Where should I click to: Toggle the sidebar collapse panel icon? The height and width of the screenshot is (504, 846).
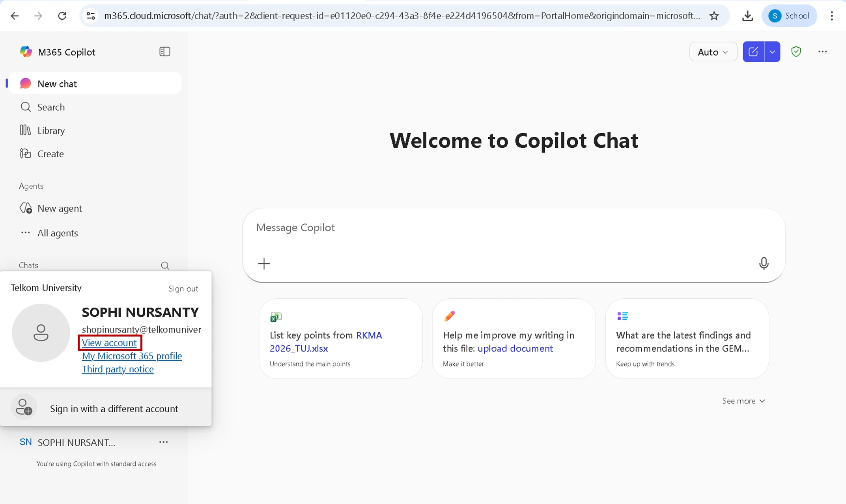pyautogui.click(x=164, y=52)
